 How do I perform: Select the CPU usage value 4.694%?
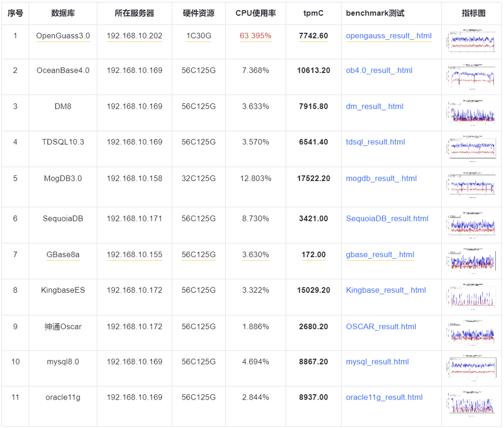(x=255, y=362)
